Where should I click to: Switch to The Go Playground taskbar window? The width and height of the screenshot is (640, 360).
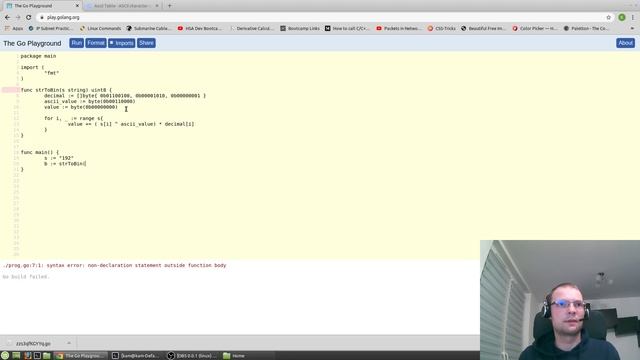[x=81, y=356]
